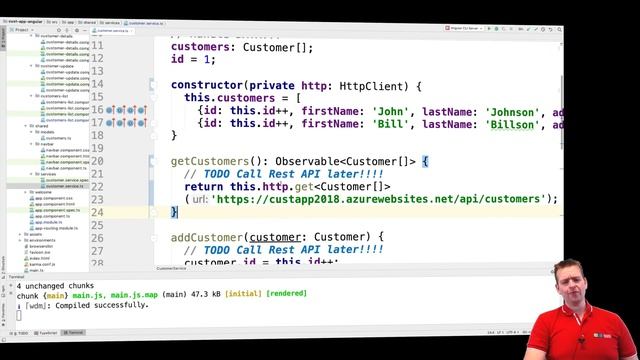The image size is (640, 360).
Task: Expand the environments folder
Action: (20, 240)
